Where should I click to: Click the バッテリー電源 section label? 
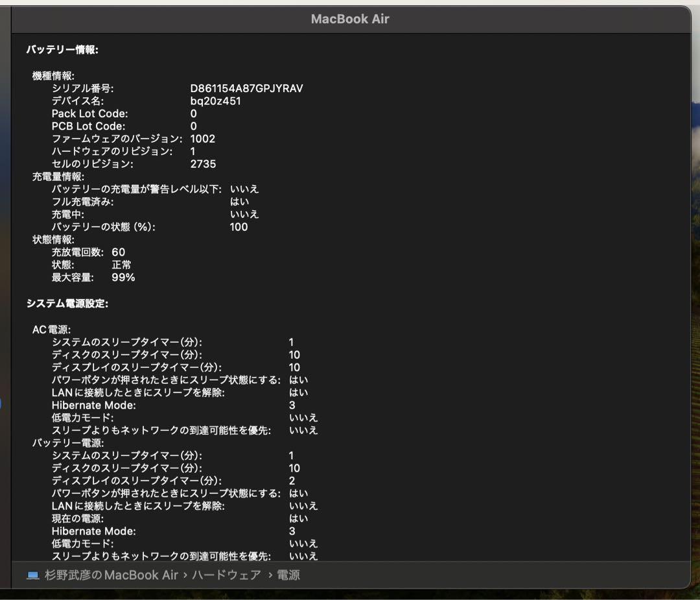68,443
